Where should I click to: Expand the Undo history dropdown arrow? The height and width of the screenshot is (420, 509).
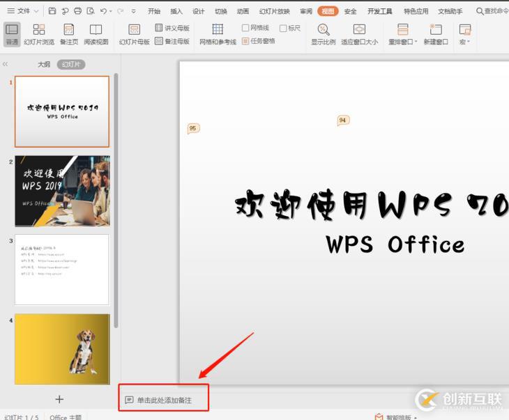point(111,11)
